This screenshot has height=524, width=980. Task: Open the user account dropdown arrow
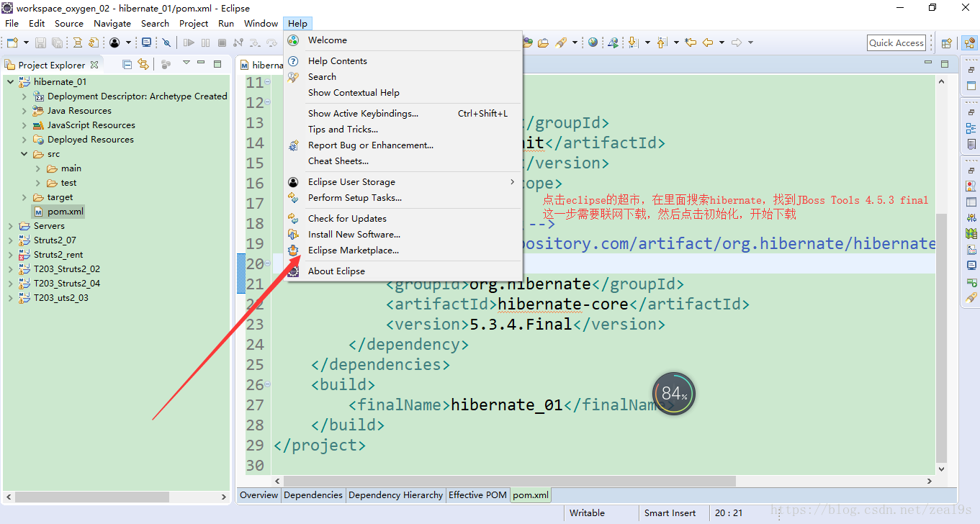130,43
